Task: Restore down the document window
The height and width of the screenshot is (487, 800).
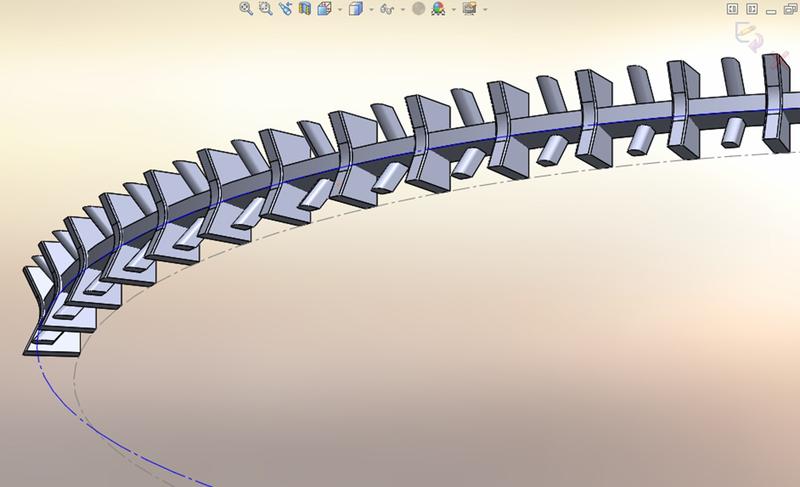Action: [790, 9]
